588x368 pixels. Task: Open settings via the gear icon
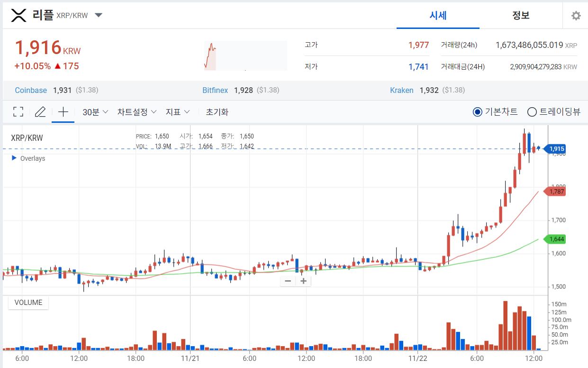click(576, 16)
